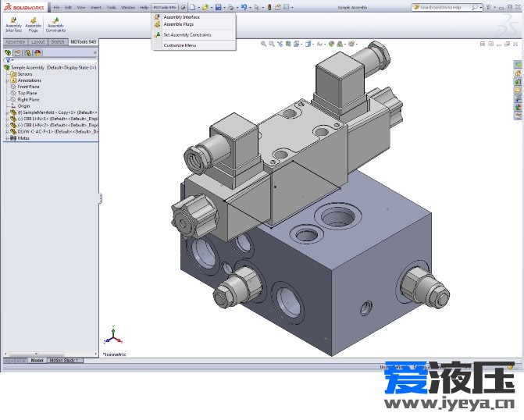Click the Open folder icon
This screenshot has width=524, height=420.
pos(205,7)
